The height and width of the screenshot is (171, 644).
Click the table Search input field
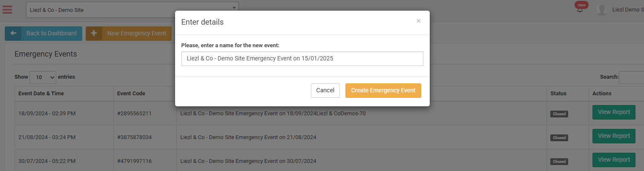pyautogui.click(x=632, y=77)
